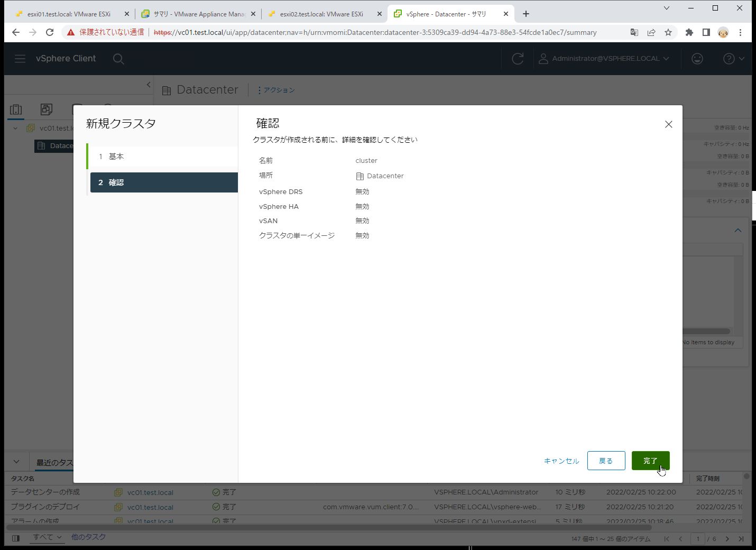Open the 最近のタスク tab

pos(54,463)
